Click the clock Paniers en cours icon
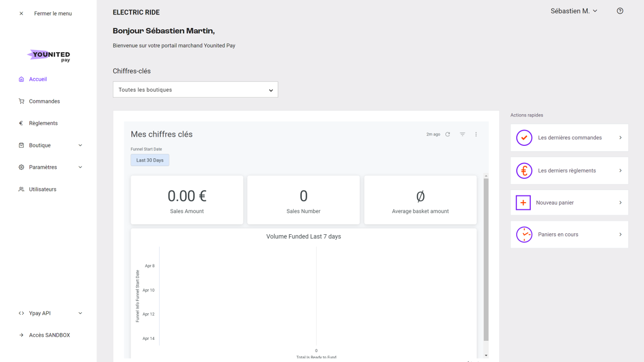 pos(524,235)
